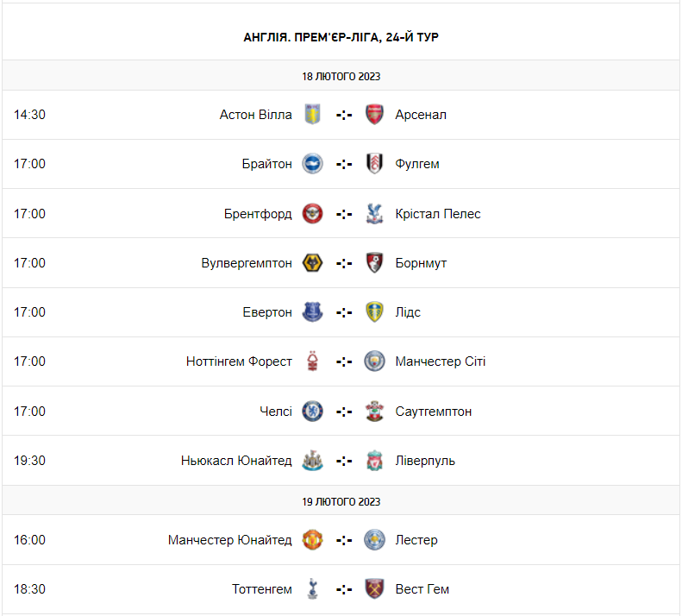Click the Tottenham cockerel logo

tap(312, 589)
